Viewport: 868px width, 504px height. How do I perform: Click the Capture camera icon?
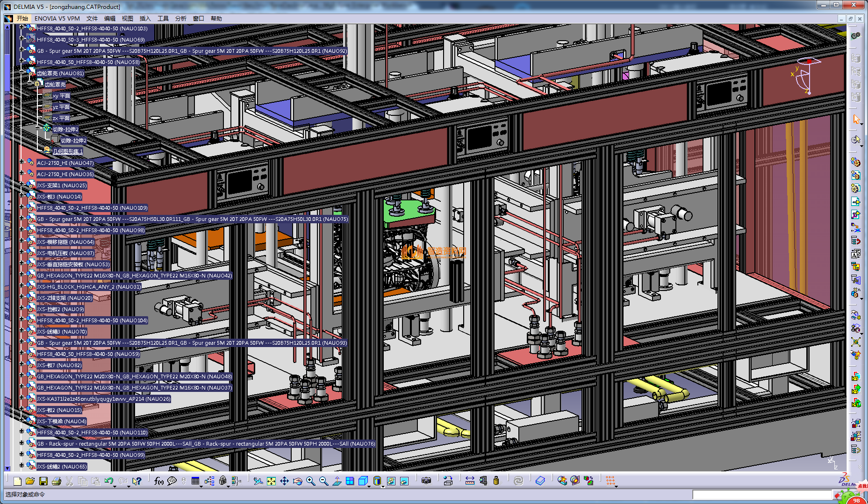click(426, 481)
